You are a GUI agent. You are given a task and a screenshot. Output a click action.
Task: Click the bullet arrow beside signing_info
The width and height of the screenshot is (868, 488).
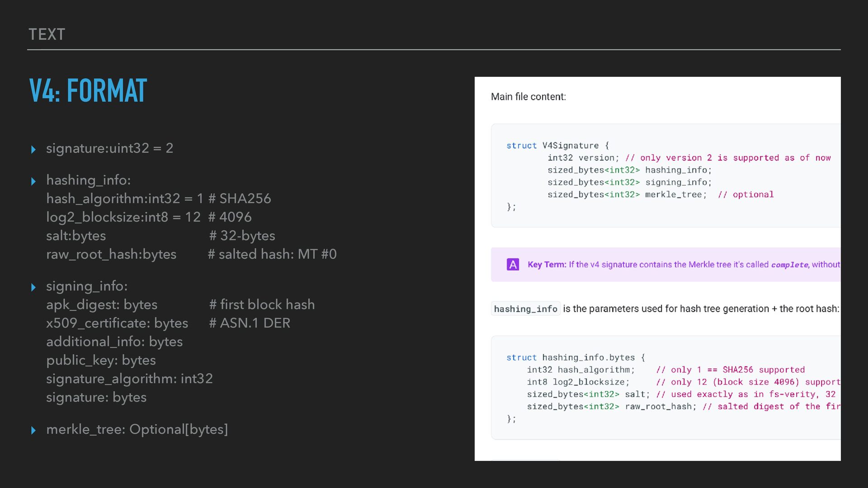click(33, 287)
